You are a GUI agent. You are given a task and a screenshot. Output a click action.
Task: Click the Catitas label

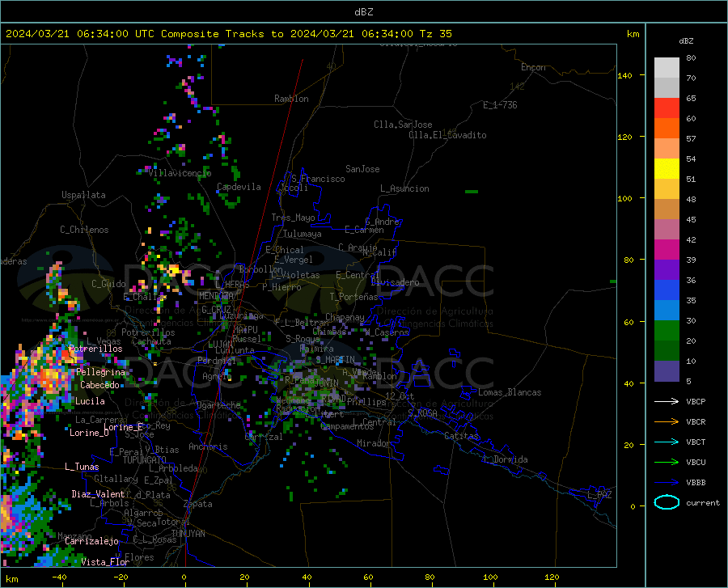(x=462, y=436)
